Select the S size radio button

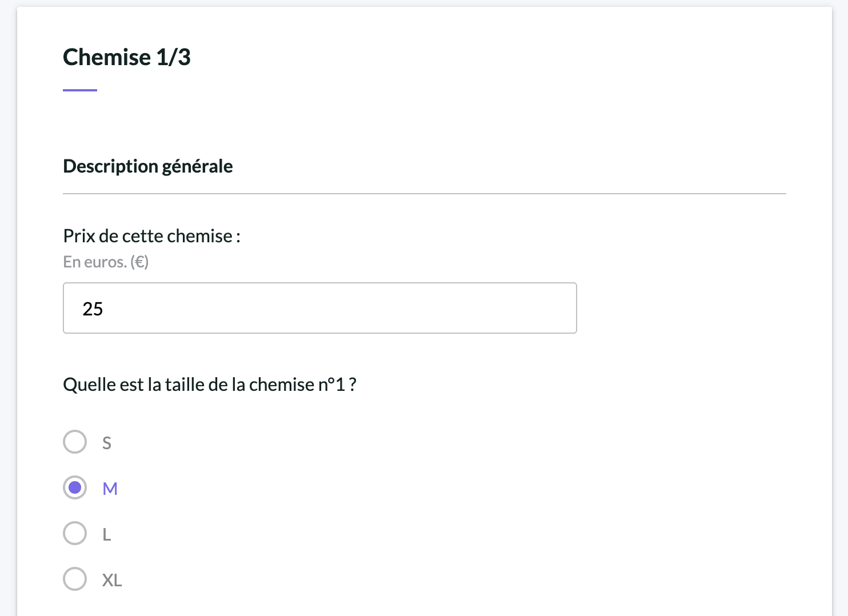point(75,442)
